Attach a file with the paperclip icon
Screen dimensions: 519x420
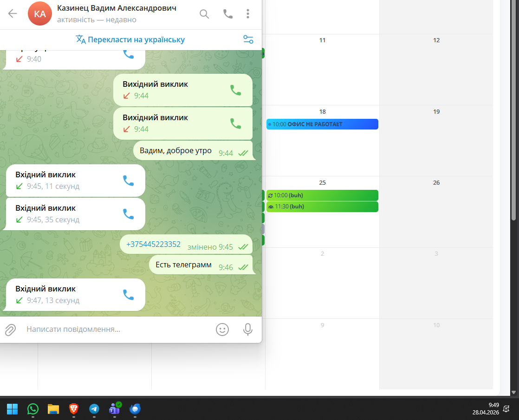(x=10, y=330)
